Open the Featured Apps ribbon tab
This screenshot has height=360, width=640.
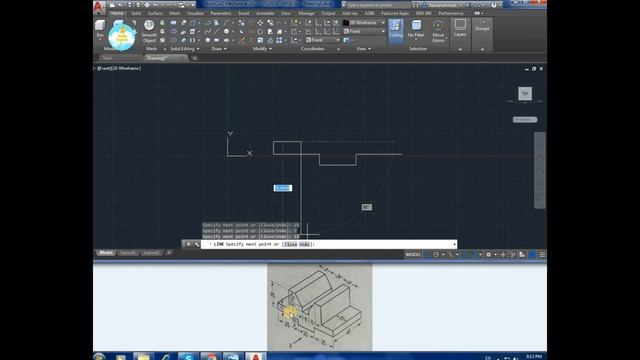pos(395,13)
